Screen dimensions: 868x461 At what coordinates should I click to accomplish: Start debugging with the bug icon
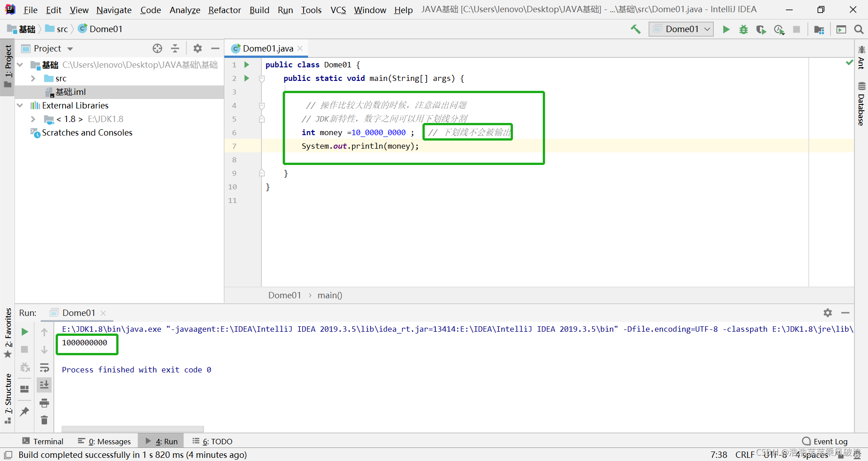(743, 29)
